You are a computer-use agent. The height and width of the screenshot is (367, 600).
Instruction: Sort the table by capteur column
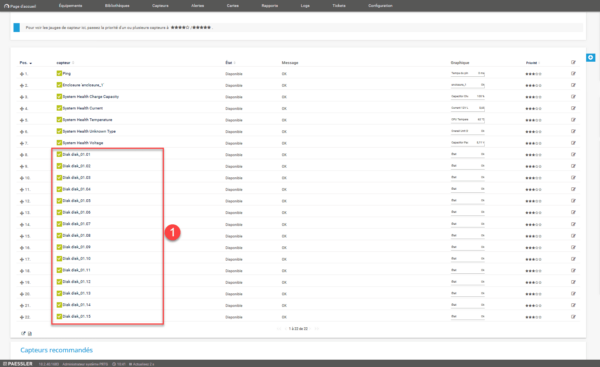(x=65, y=63)
